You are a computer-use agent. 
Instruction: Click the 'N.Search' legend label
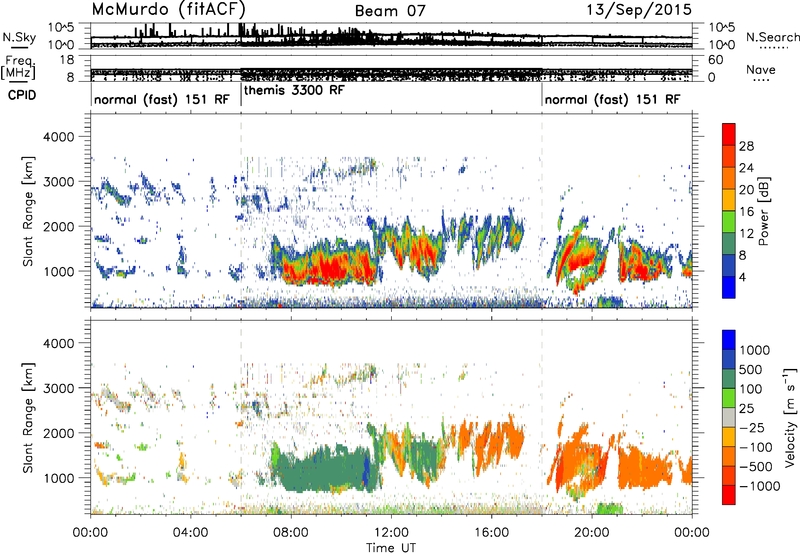click(772, 37)
